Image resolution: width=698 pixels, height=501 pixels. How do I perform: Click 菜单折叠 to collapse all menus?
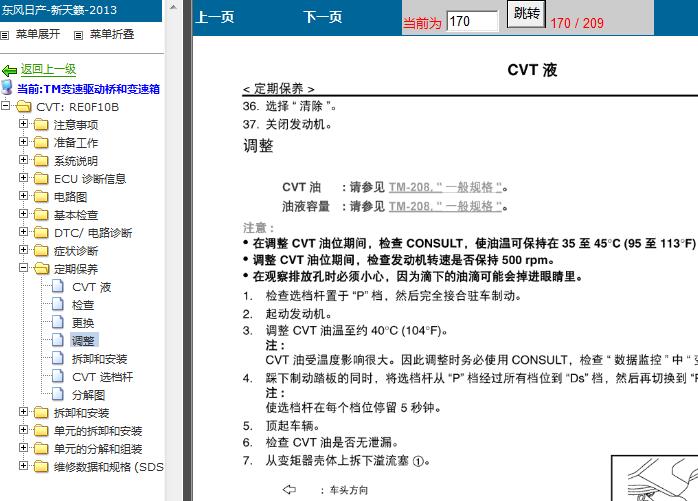(112, 35)
